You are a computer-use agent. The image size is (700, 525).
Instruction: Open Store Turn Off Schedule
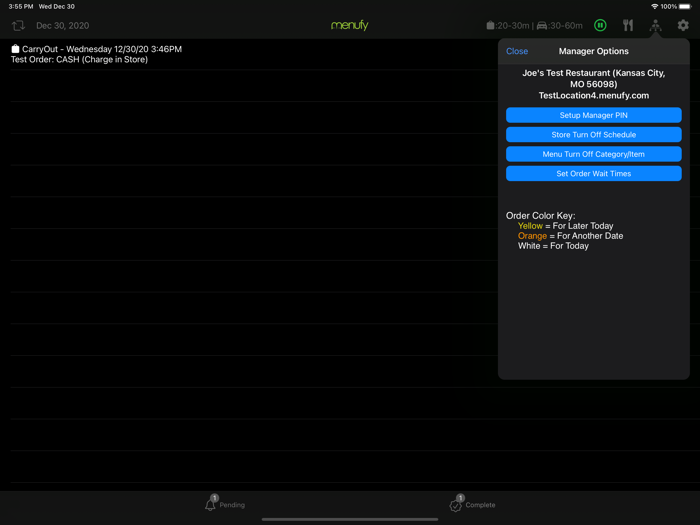coord(593,134)
